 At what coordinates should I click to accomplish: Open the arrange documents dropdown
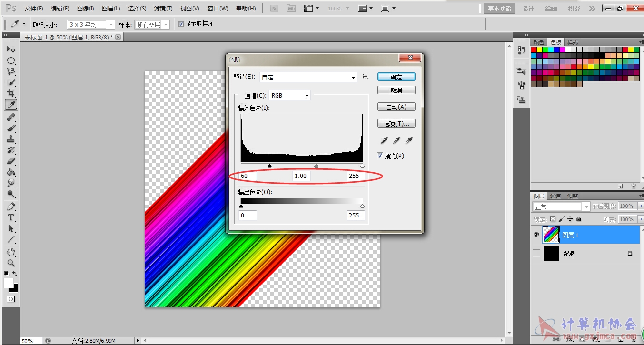365,9
